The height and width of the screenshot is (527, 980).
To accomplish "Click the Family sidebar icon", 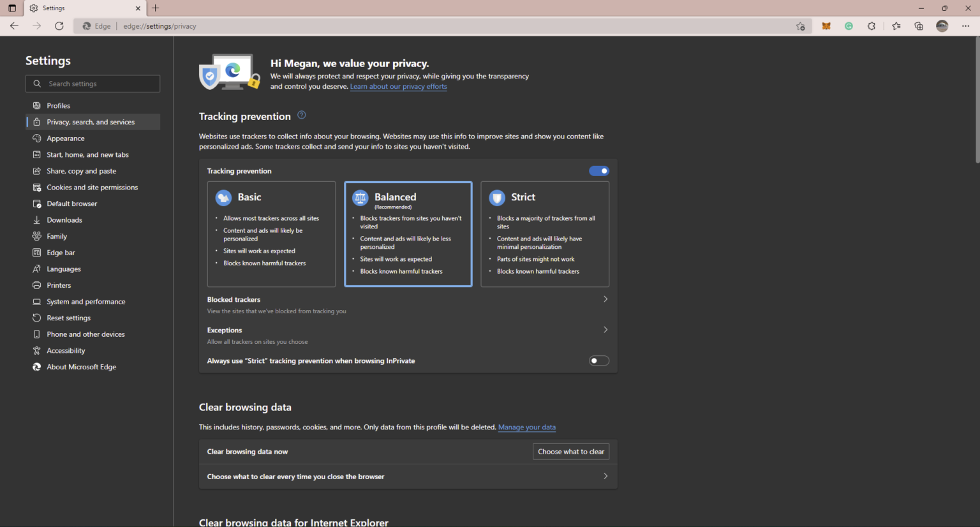I will [37, 236].
